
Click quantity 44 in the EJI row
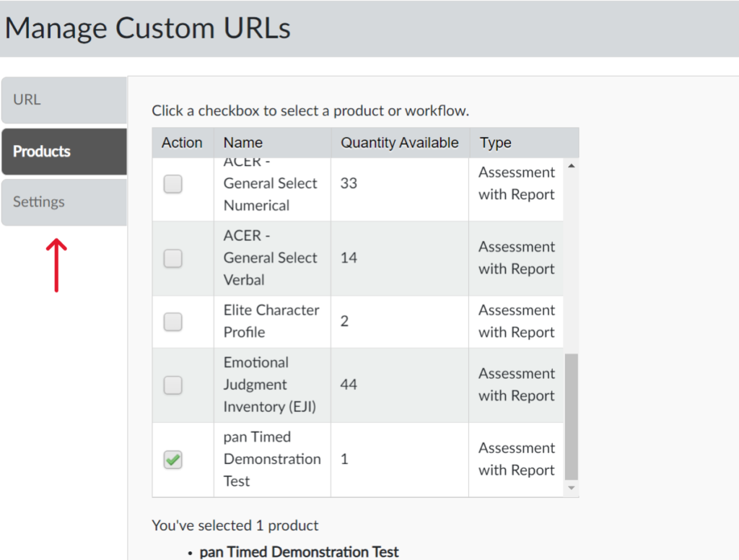[x=349, y=385]
